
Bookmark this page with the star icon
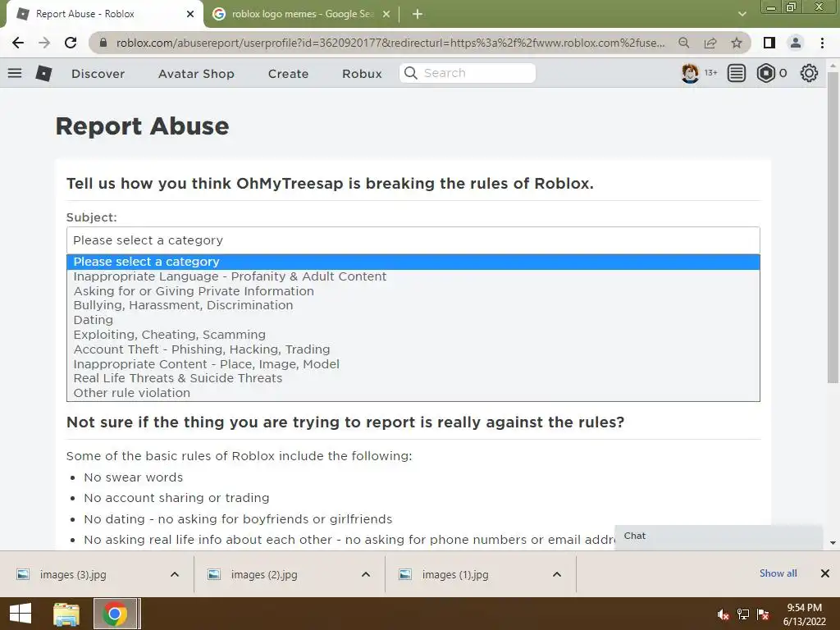click(737, 43)
